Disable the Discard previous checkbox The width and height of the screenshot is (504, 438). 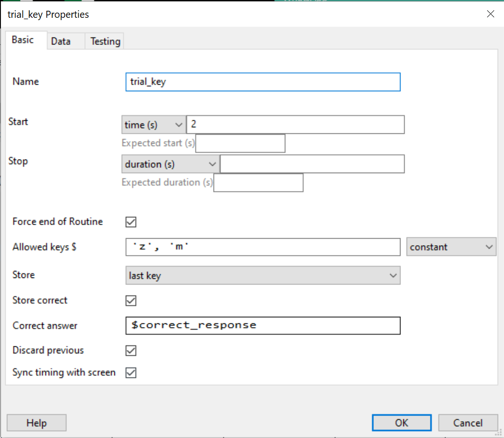click(131, 350)
